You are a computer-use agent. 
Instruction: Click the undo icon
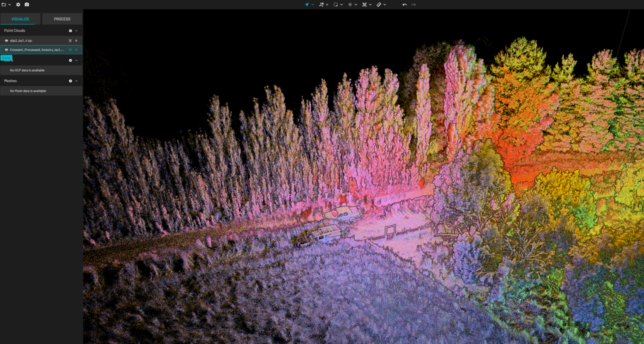(x=404, y=5)
